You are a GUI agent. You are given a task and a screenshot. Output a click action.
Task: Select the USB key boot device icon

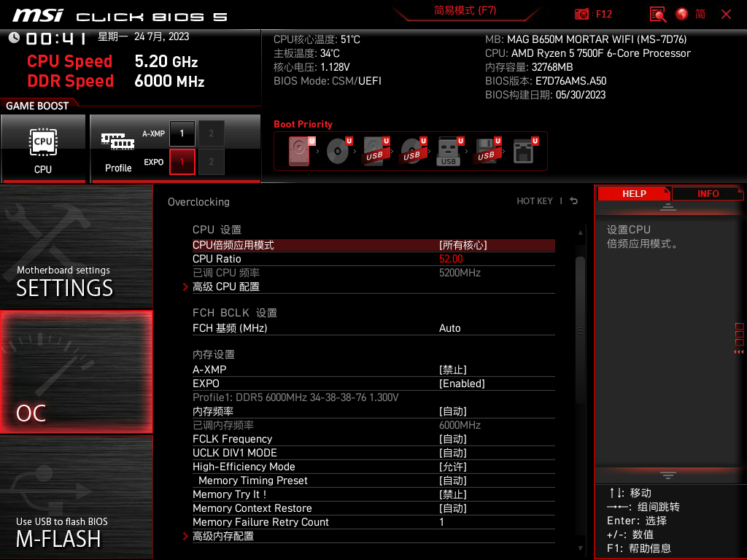(449, 152)
